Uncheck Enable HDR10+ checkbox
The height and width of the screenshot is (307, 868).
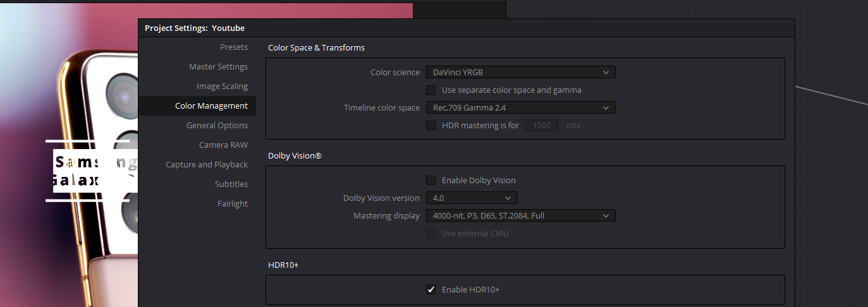(x=431, y=290)
